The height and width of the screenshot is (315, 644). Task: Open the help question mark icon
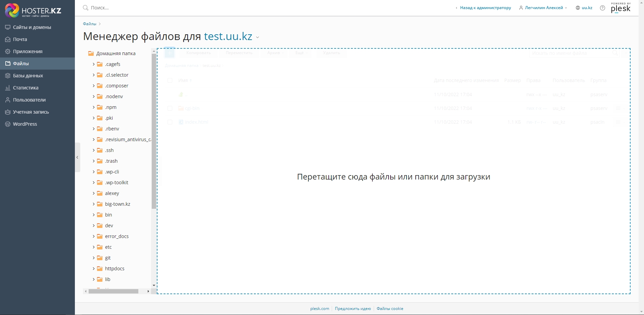[602, 8]
